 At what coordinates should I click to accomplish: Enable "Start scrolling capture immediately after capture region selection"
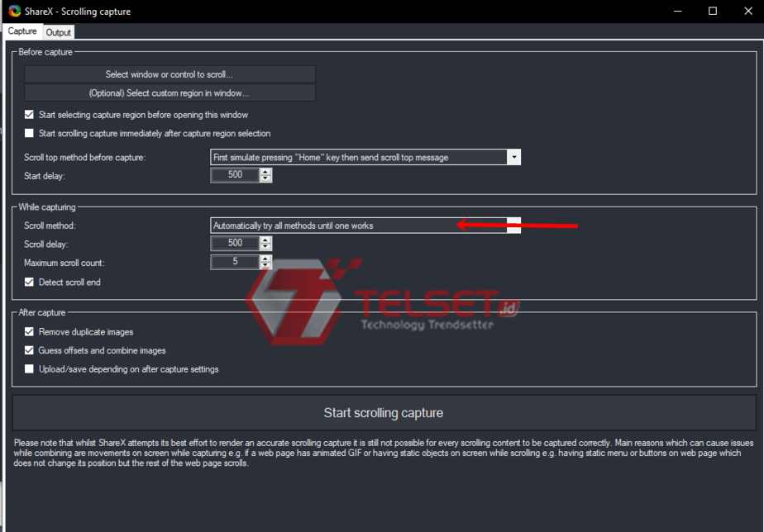click(29, 133)
